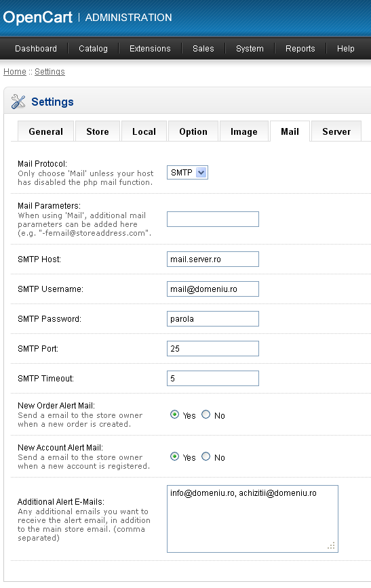The width and height of the screenshot is (371, 588).
Task: Open the Dashboard menu
Action: [36, 48]
